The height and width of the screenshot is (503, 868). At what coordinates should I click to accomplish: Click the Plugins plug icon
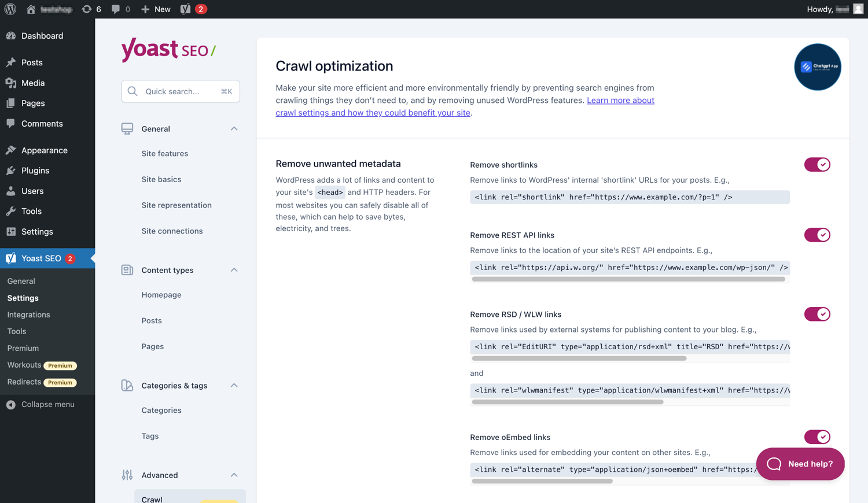(11, 171)
